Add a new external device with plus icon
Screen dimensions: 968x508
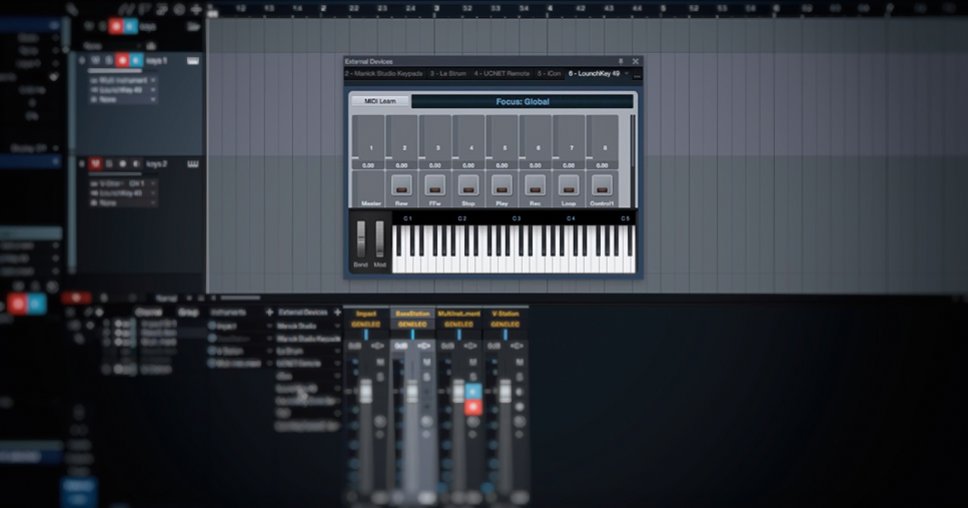[x=268, y=312]
